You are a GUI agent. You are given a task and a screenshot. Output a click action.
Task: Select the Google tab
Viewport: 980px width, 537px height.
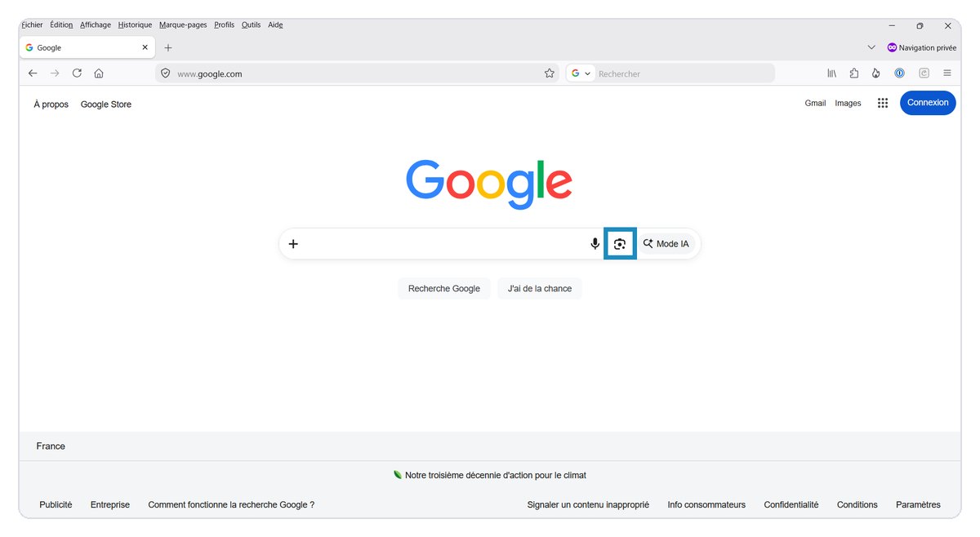pyautogui.click(x=87, y=47)
